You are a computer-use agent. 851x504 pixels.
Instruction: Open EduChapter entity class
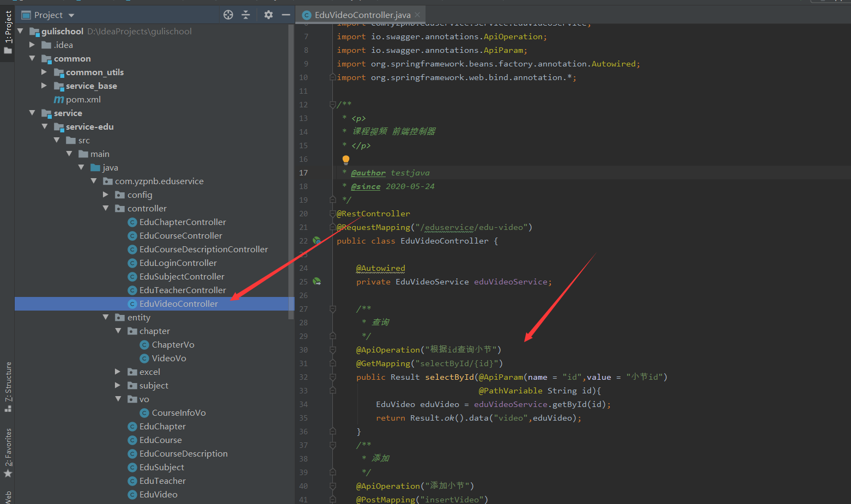pyautogui.click(x=162, y=426)
